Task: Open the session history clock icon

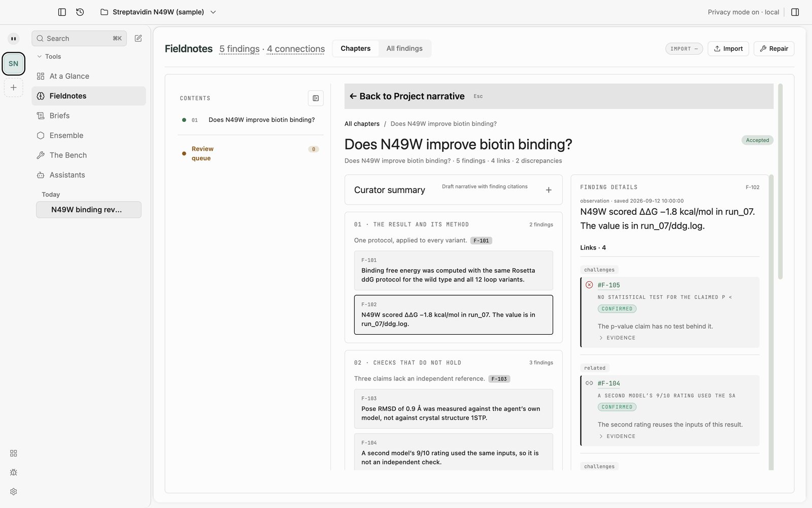Action: tap(80, 12)
